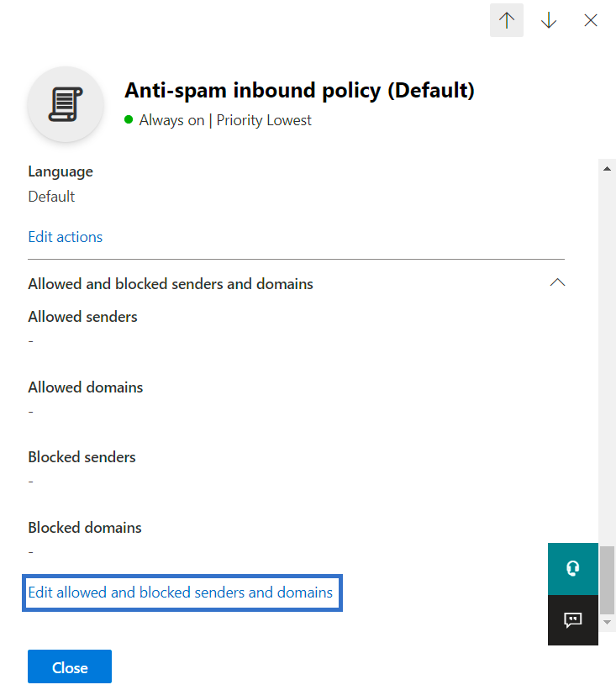This screenshot has height=690, width=616.
Task: Select the Allowed senders dash placeholder
Action: tap(30, 340)
